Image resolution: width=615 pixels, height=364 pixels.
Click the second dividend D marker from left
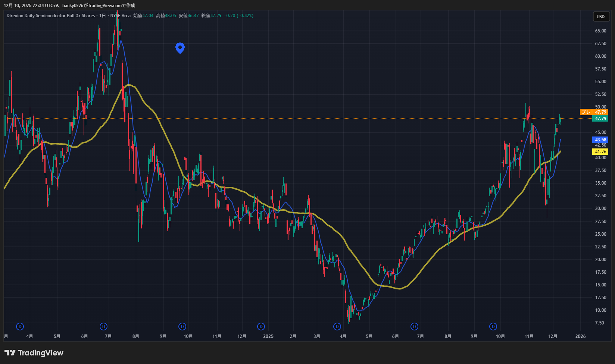click(104, 327)
